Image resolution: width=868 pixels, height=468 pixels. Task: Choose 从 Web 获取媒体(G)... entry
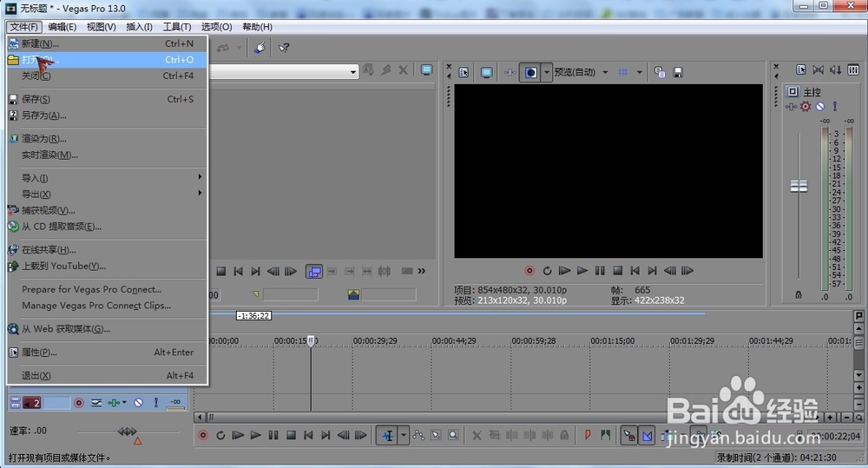coord(108,329)
